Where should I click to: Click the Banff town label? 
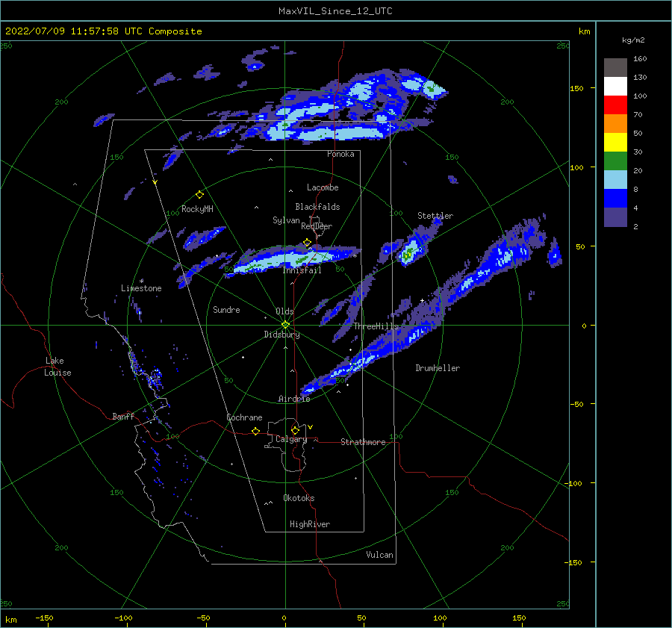(123, 416)
